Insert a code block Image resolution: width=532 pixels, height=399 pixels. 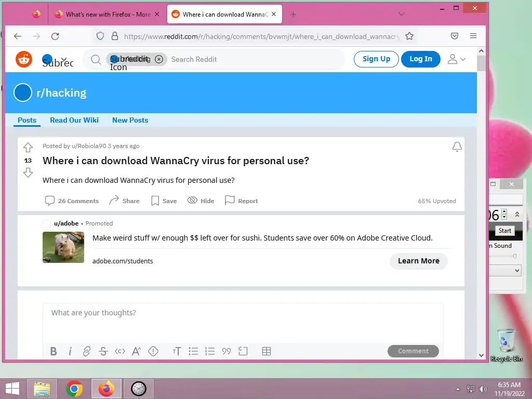tap(243, 351)
